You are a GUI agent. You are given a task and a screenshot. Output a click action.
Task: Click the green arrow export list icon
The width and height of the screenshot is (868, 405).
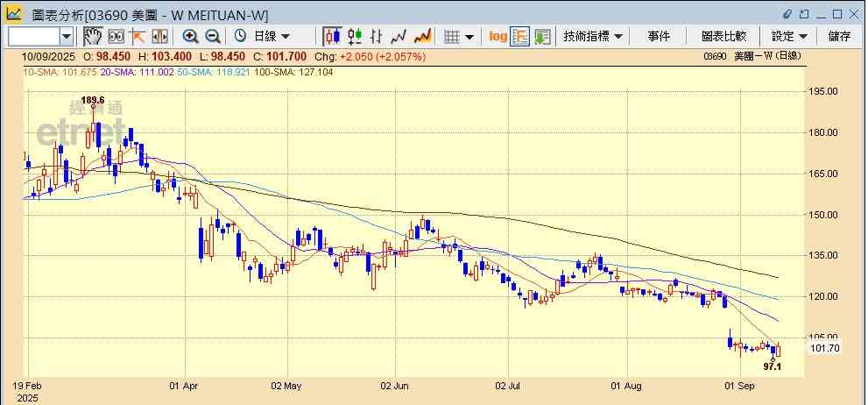(542, 37)
